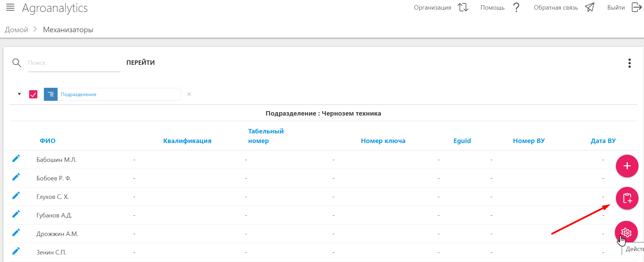
Task: Click the logout exit icon
Action: (636, 8)
